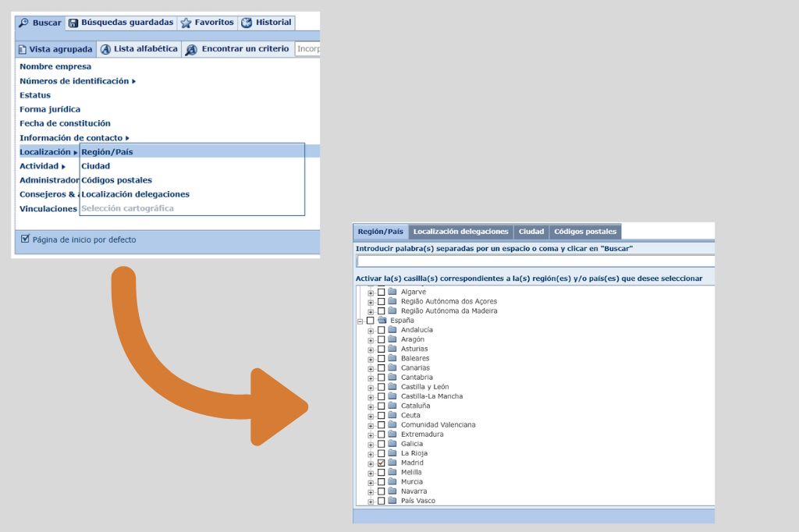Uncheck the Madrid region checkbox
Image resolution: width=799 pixels, height=532 pixels.
click(382, 463)
